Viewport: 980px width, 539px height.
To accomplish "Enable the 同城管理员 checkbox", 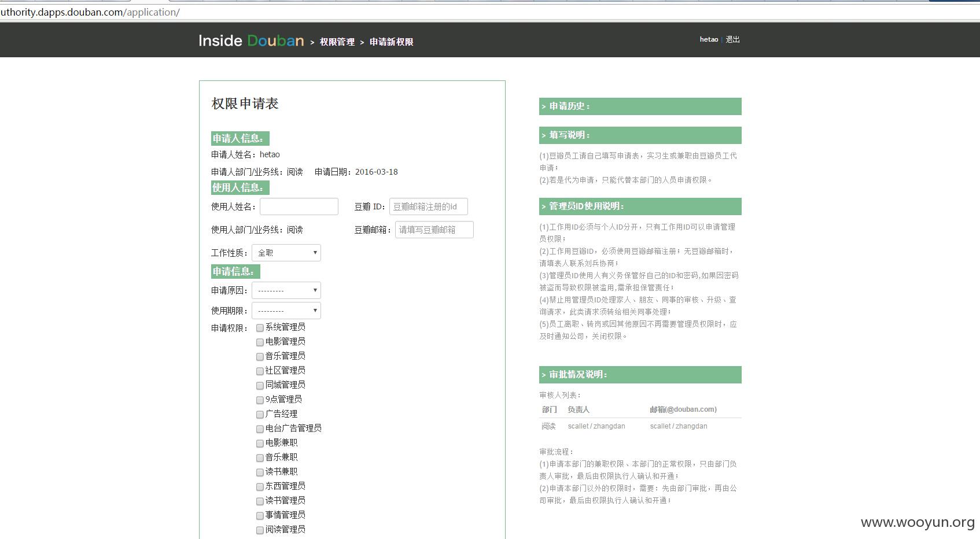I will click(260, 386).
